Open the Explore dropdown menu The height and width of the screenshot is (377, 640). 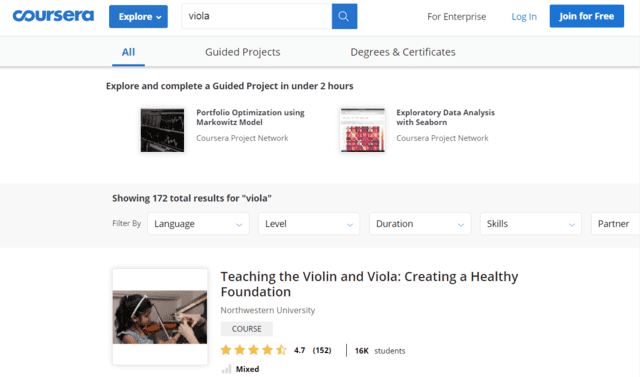(x=138, y=17)
